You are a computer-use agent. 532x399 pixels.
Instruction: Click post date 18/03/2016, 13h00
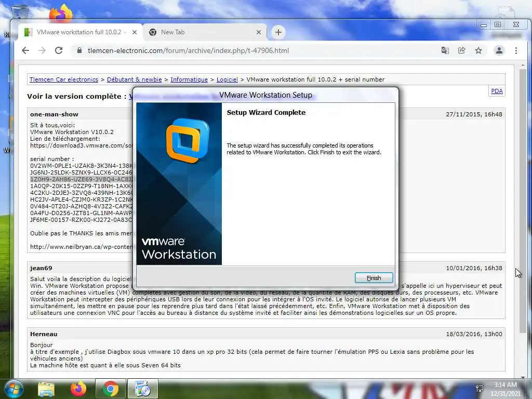click(x=474, y=334)
